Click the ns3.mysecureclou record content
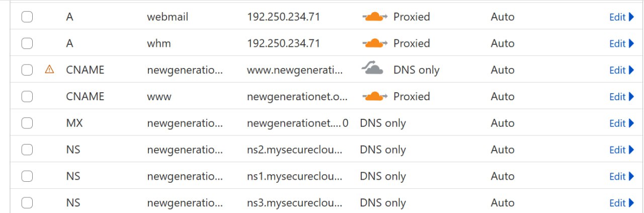644x213 pixels. coord(295,203)
